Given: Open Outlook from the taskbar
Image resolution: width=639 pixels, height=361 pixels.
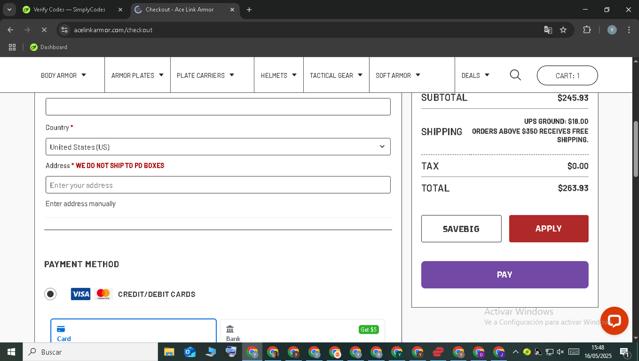Looking at the screenshot, I should 190,352.
